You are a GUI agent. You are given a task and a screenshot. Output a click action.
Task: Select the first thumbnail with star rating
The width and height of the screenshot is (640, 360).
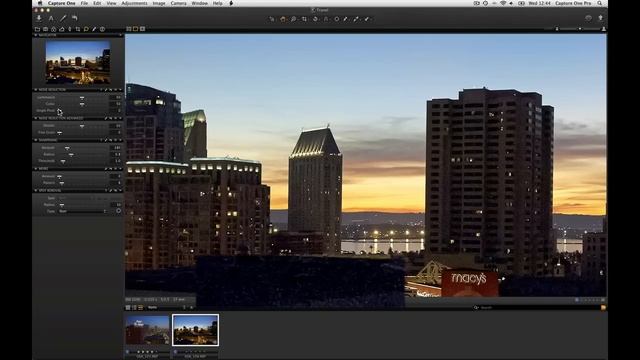[x=147, y=330]
